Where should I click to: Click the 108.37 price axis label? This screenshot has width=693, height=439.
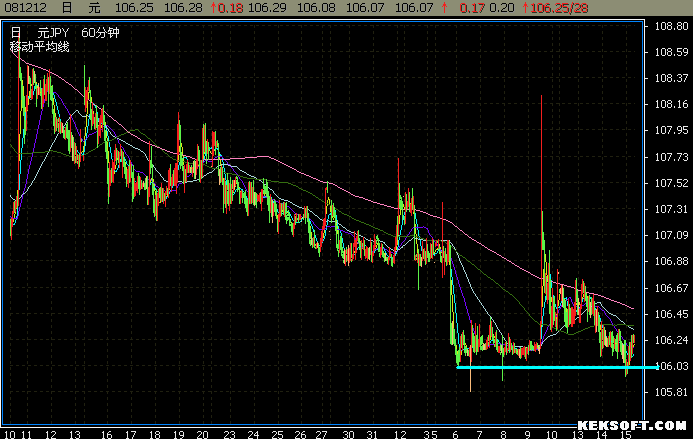(671, 78)
